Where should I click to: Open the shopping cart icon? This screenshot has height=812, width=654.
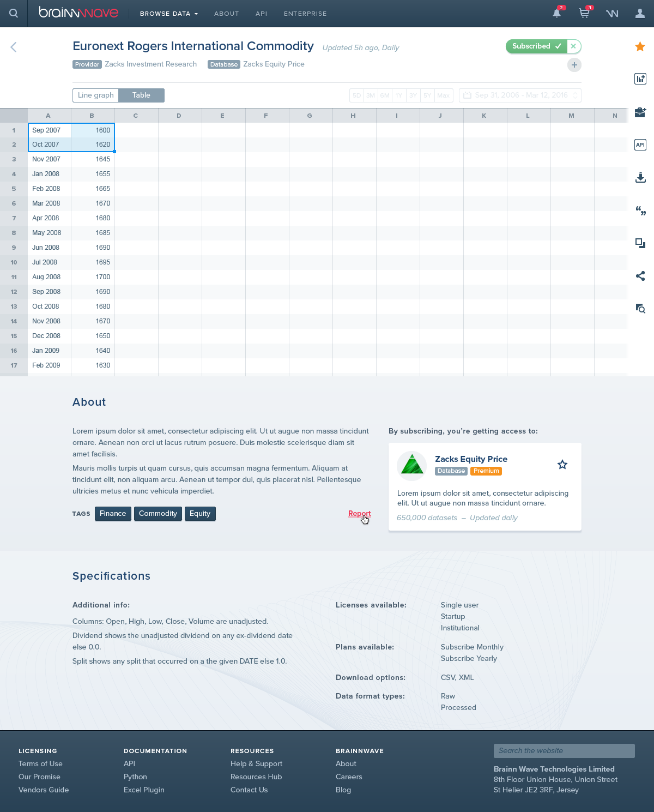pyautogui.click(x=584, y=13)
